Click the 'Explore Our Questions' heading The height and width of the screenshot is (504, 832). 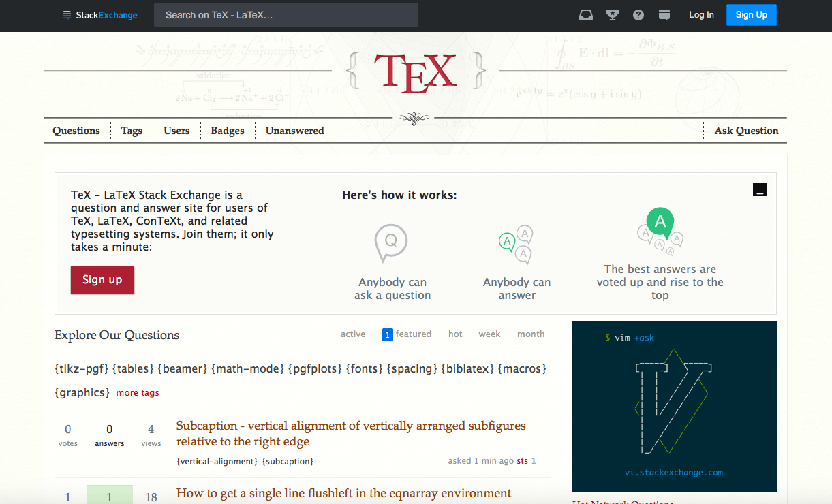click(x=117, y=335)
